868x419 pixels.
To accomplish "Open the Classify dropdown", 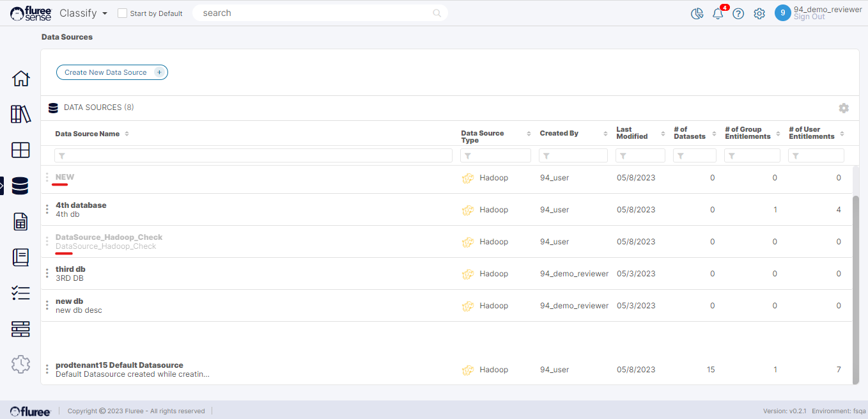I will point(83,13).
